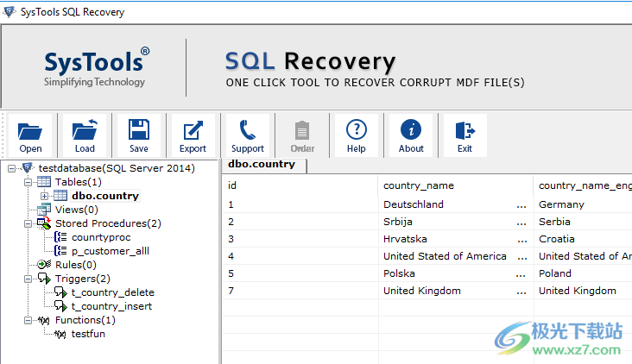This screenshot has width=632, height=364.
Task: Click the Load folder icon
Action: 85,129
